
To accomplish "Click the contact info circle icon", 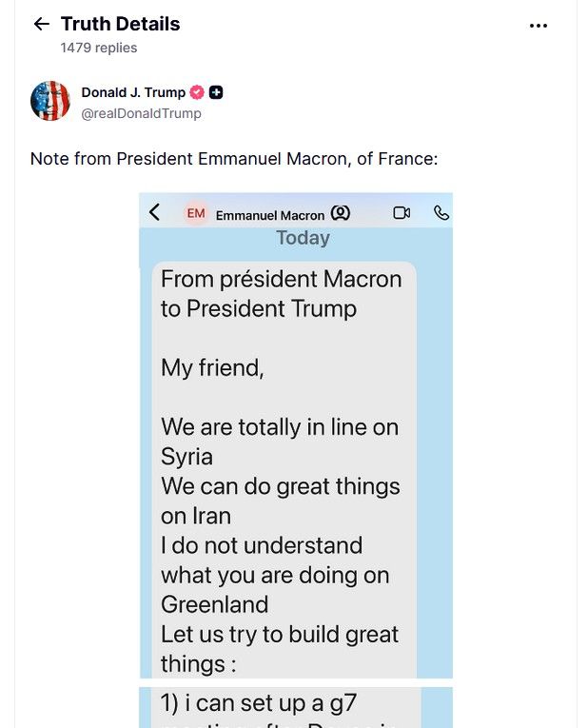I will [x=341, y=213].
